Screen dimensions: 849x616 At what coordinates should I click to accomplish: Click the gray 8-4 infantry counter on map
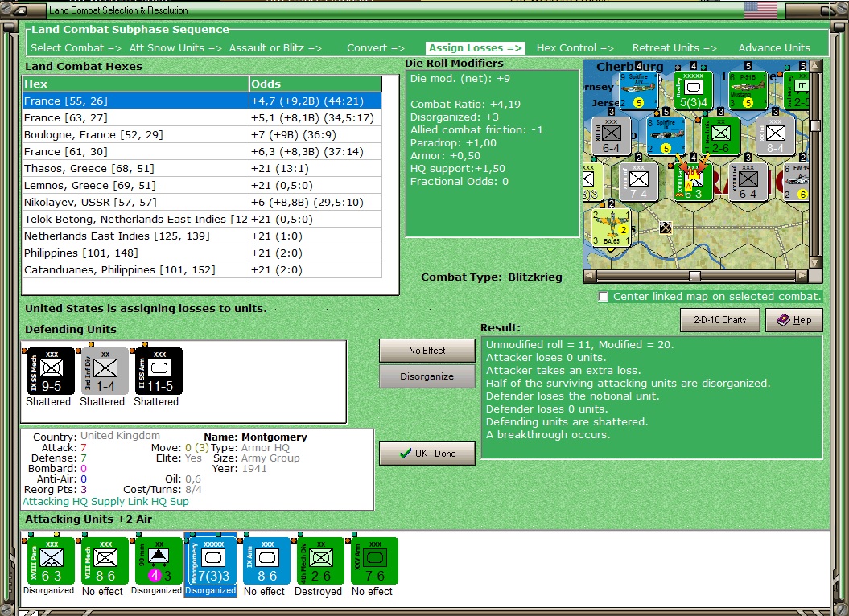pyautogui.click(x=775, y=136)
